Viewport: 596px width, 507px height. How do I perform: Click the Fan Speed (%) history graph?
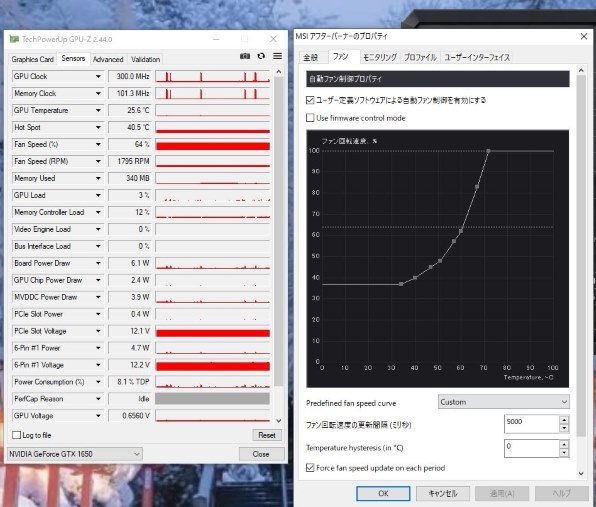212,144
